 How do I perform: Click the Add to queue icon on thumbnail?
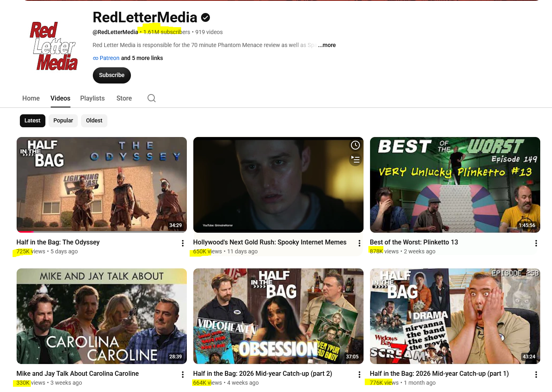click(355, 160)
